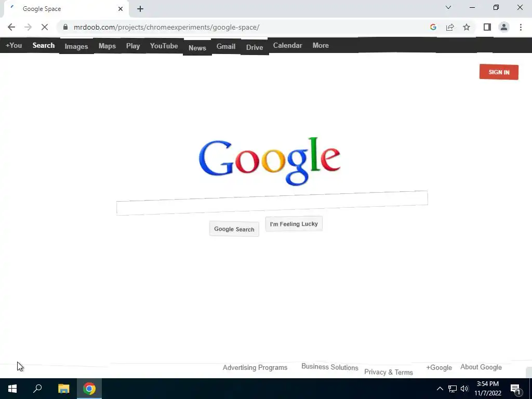Select Search in the Google bar
Viewport: 532px width, 399px height.
tap(44, 46)
